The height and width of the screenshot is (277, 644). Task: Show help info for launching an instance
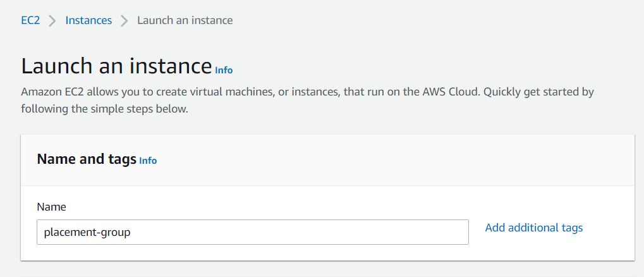[x=224, y=70]
